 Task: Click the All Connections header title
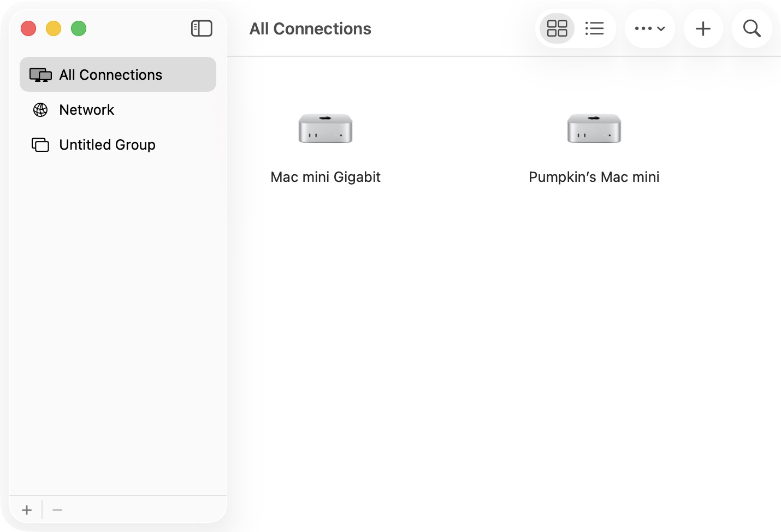(310, 28)
